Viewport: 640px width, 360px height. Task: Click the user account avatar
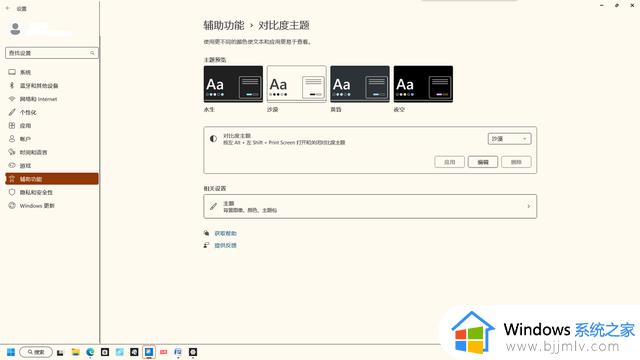[16, 29]
